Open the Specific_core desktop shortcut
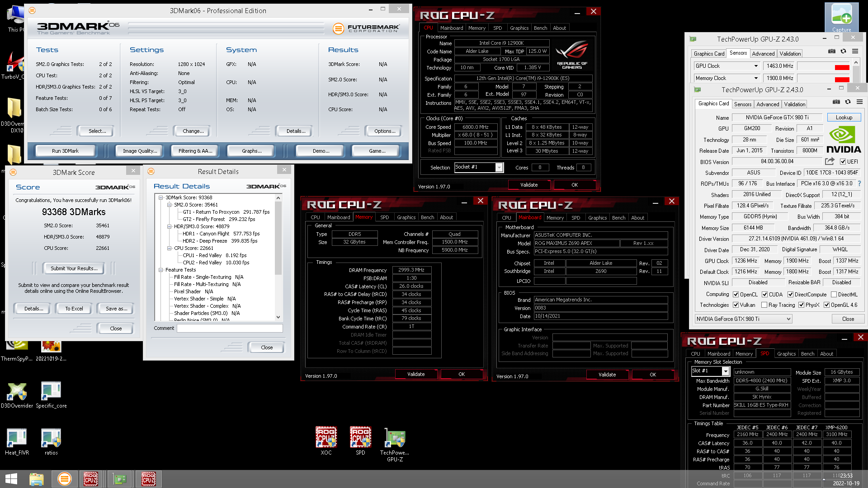 click(x=51, y=395)
